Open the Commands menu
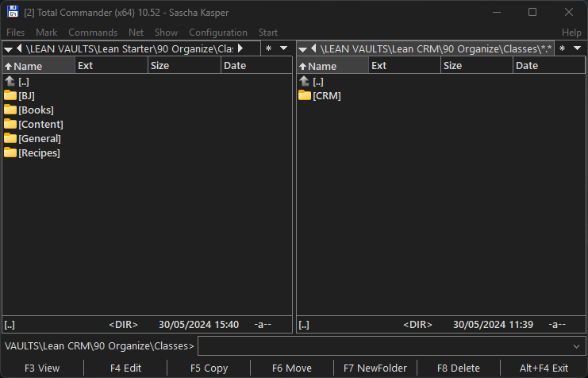This screenshot has width=588, height=378. pyautogui.click(x=93, y=33)
